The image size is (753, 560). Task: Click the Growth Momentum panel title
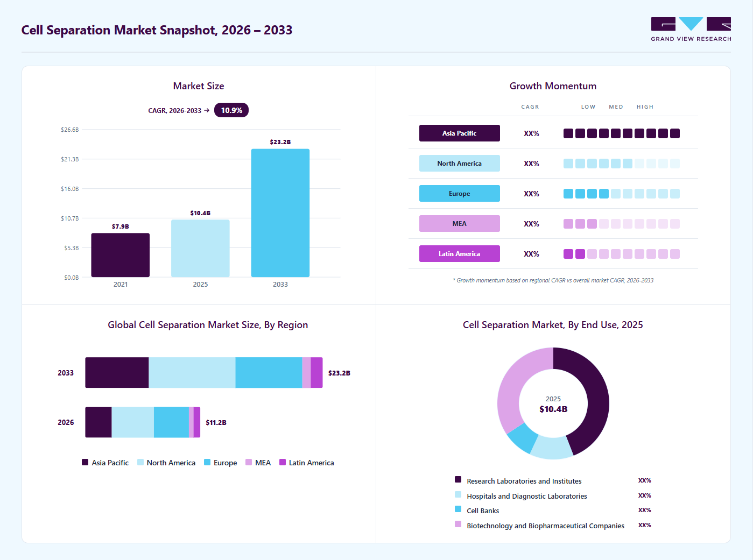pyautogui.click(x=553, y=86)
